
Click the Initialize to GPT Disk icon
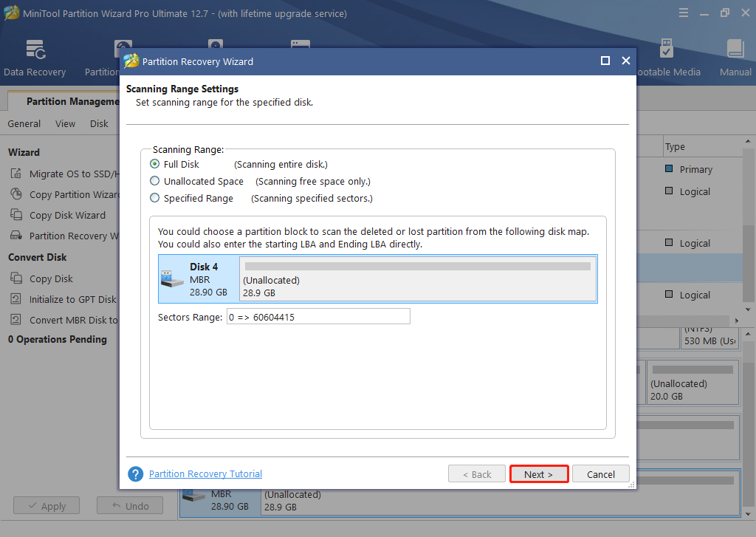16,299
